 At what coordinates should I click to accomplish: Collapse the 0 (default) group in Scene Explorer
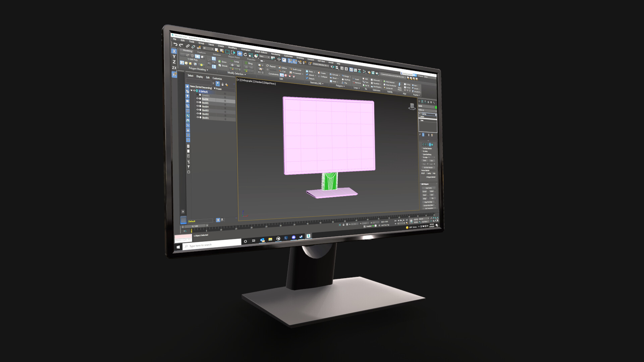coord(191,90)
